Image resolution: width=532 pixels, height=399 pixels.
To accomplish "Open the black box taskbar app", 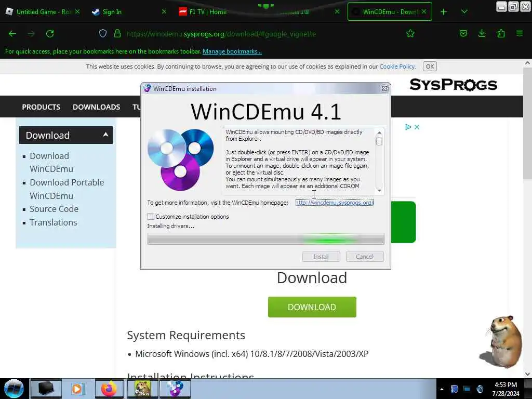I will (x=46, y=389).
